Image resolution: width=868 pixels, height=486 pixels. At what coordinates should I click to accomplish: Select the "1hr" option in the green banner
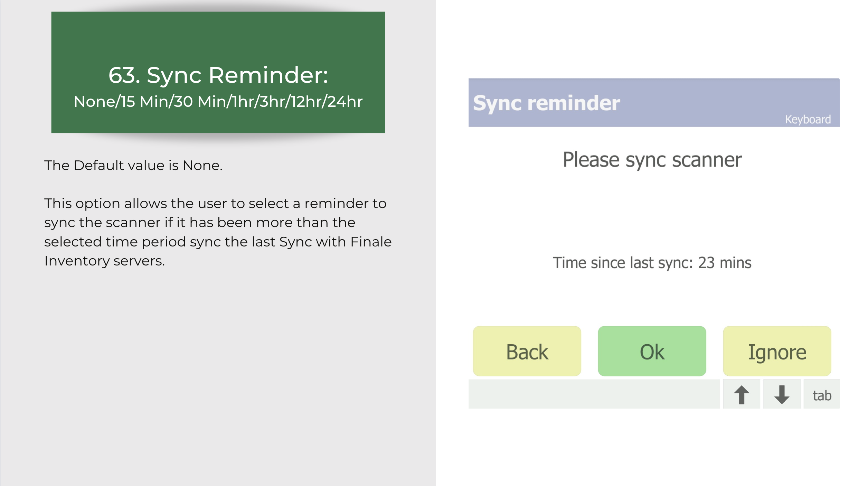243,102
